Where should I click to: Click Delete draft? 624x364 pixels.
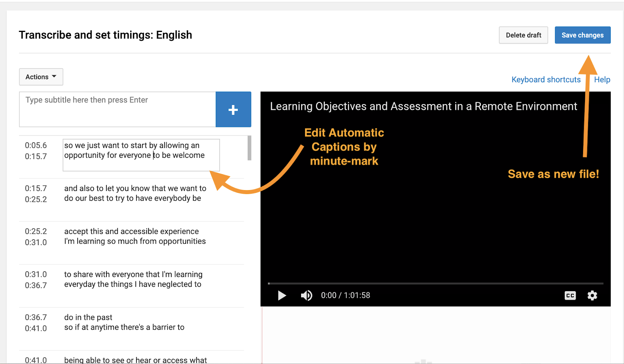click(523, 35)
